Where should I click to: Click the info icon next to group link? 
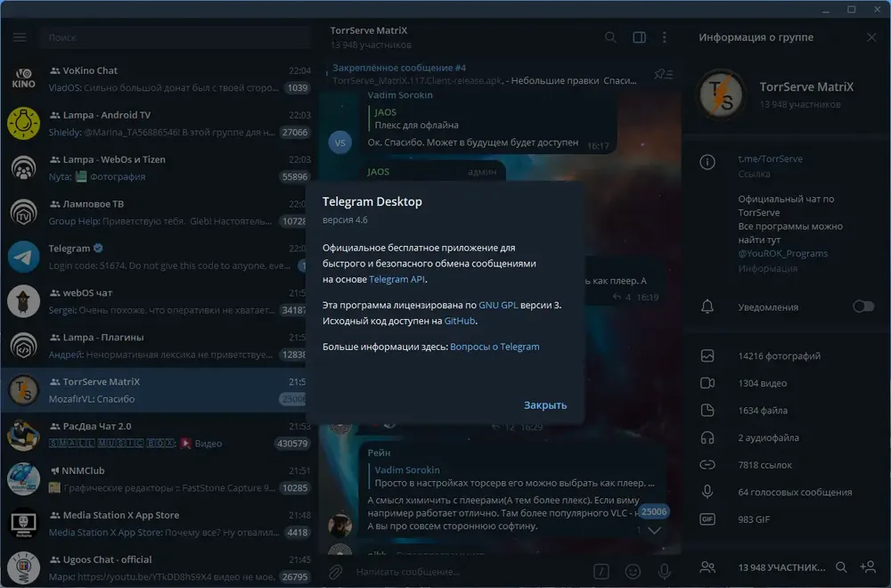click(707, 162)
